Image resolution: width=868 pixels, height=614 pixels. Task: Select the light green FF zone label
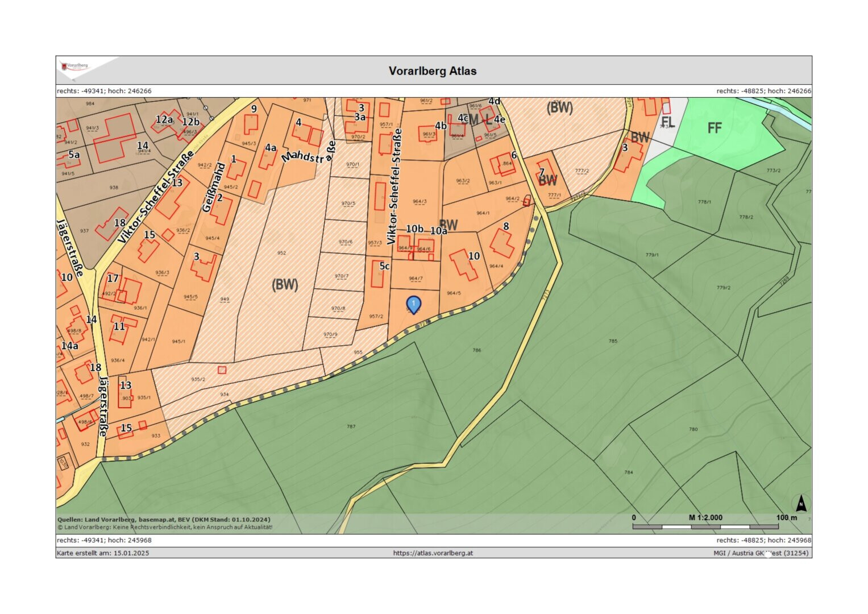pyautogui.click(x=715, y=128)
